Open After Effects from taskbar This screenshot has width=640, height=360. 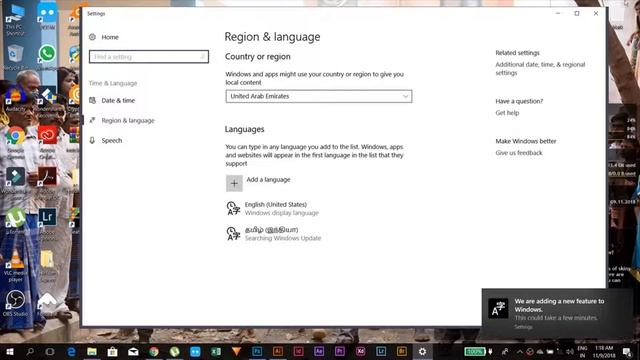(319, 351)
